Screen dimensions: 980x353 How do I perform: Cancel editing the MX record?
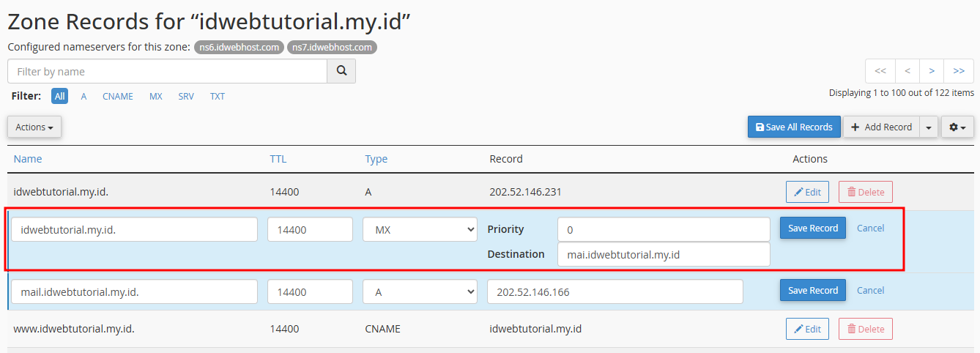coord(871,228)
